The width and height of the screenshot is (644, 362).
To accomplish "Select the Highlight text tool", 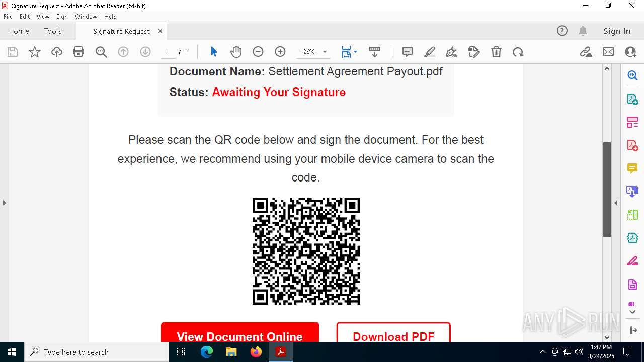I will pos(430,52).
